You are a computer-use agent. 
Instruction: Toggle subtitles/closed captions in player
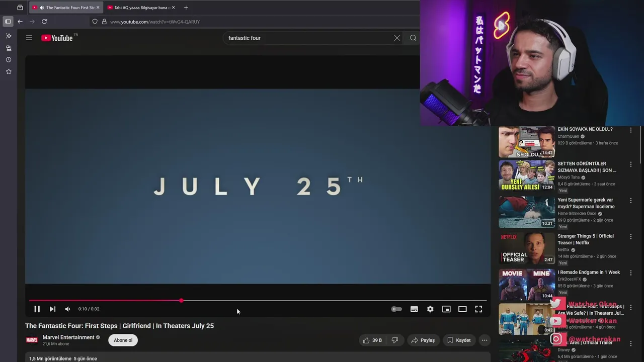[414, 309]
